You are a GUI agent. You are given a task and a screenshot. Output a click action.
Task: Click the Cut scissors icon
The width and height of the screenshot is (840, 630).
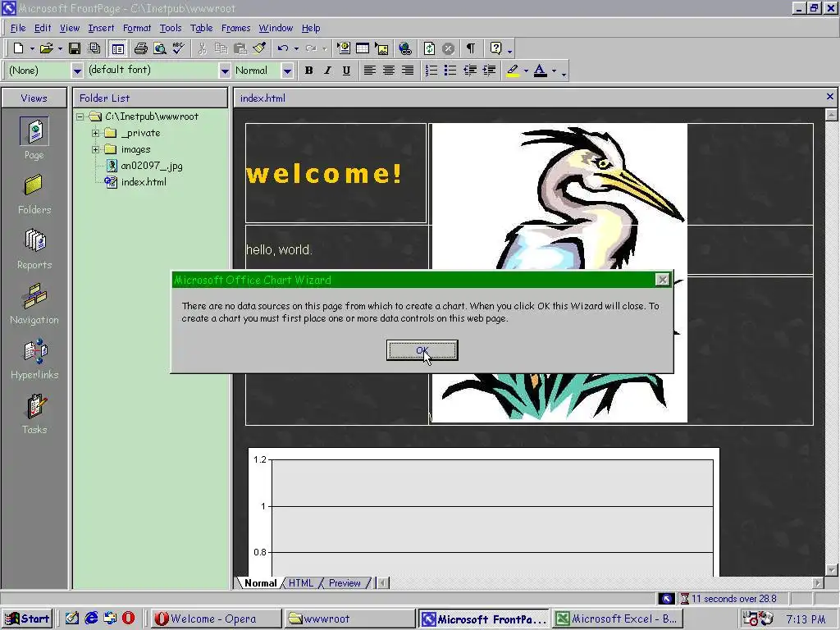tap(202, 48)
